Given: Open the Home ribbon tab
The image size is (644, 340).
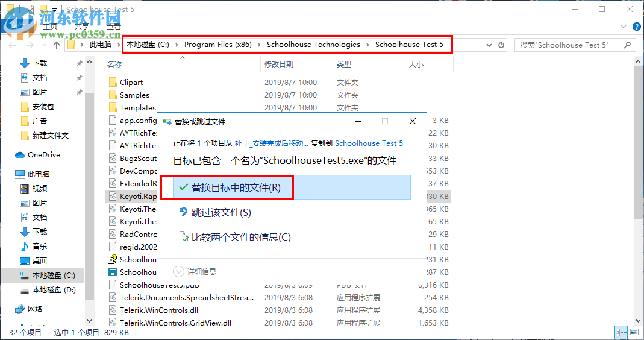Looking at the screenshot, I should click(49, 27).
